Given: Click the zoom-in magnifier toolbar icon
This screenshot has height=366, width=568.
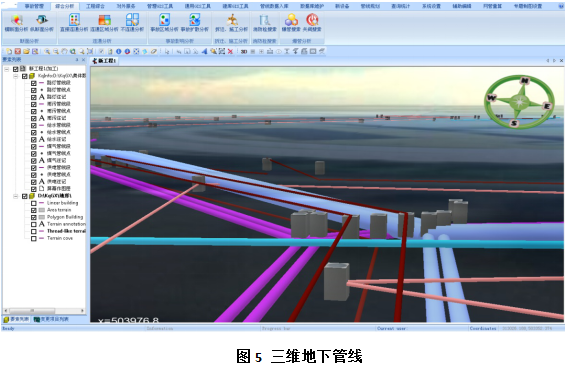Looking at the screenshot, I should 47,51.
